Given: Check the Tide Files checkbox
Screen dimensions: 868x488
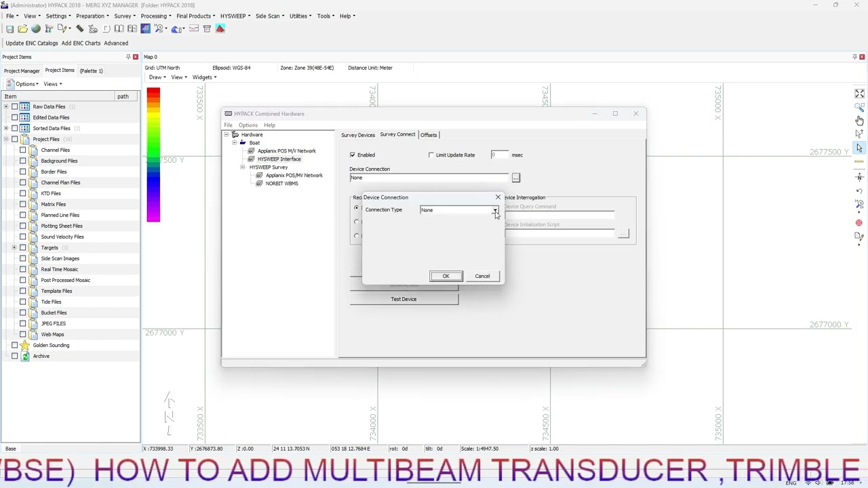Looking at the screenshot, I should coord(22,302).
